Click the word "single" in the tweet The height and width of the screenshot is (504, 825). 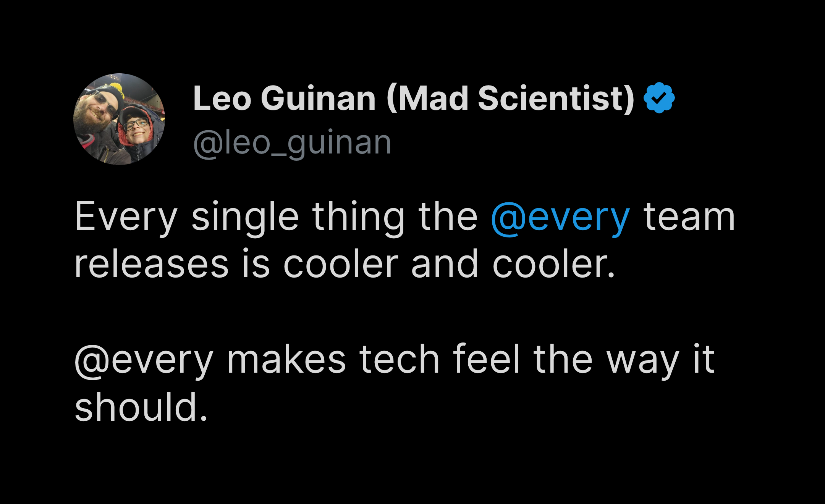[x=245, y=218]
